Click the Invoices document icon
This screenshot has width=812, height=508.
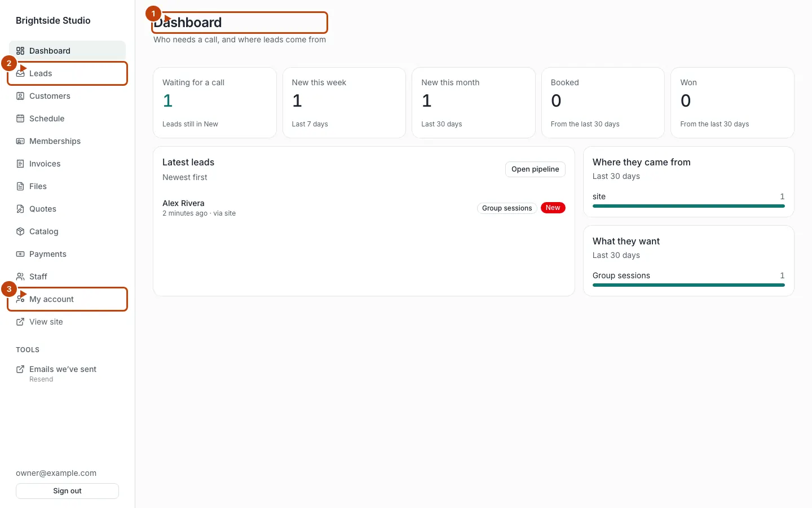coord(20,164)
